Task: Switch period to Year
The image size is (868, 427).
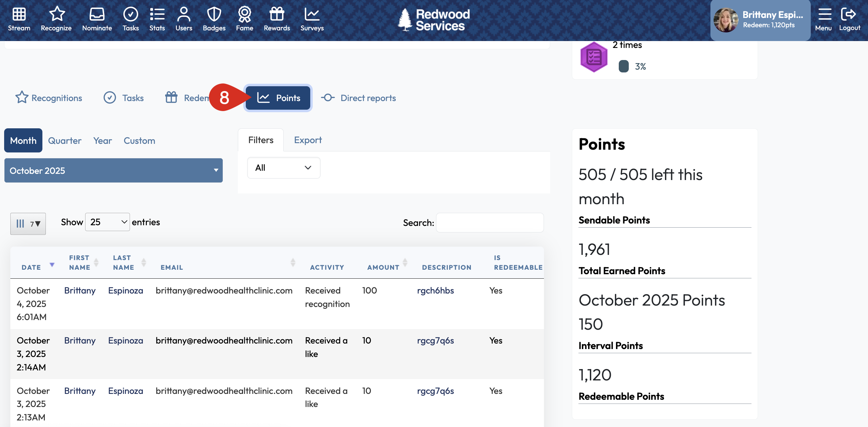Action: point(102,141)
